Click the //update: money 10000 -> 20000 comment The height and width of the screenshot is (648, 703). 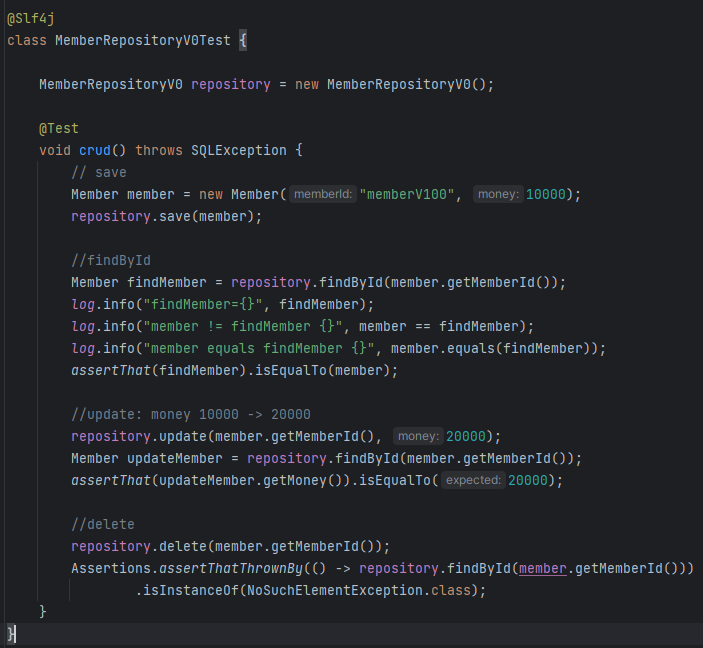pos(191,414)
